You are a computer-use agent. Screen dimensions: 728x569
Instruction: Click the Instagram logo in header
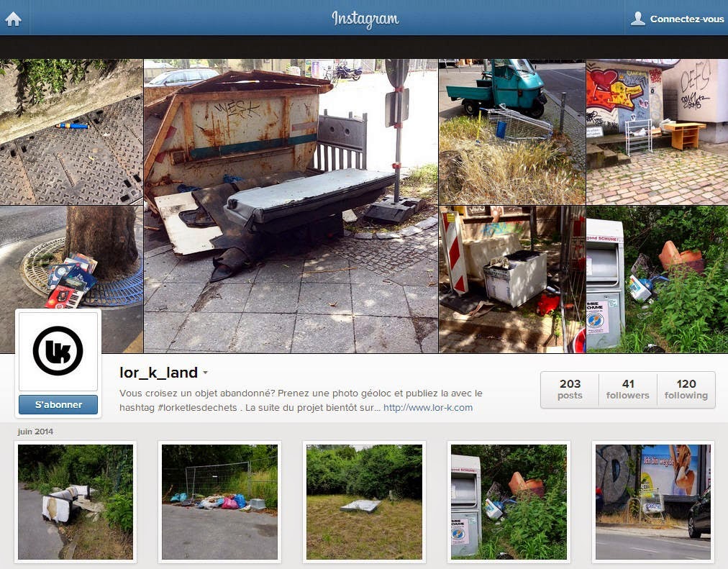point(365,19)
